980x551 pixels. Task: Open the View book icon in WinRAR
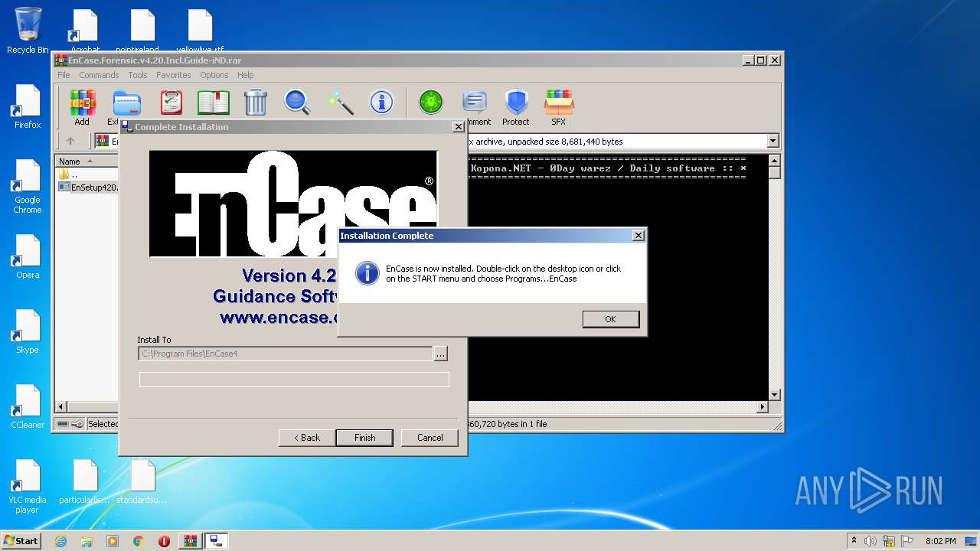coord(214,102)
